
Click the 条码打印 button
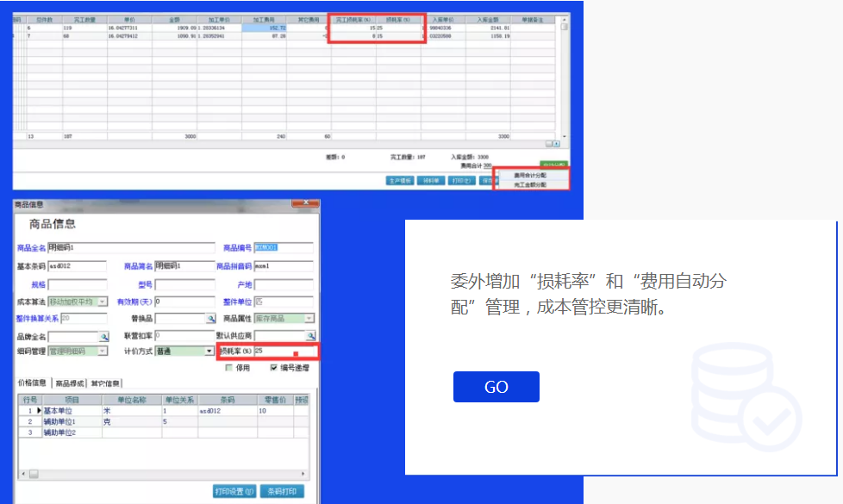click(x=283, y=492)
